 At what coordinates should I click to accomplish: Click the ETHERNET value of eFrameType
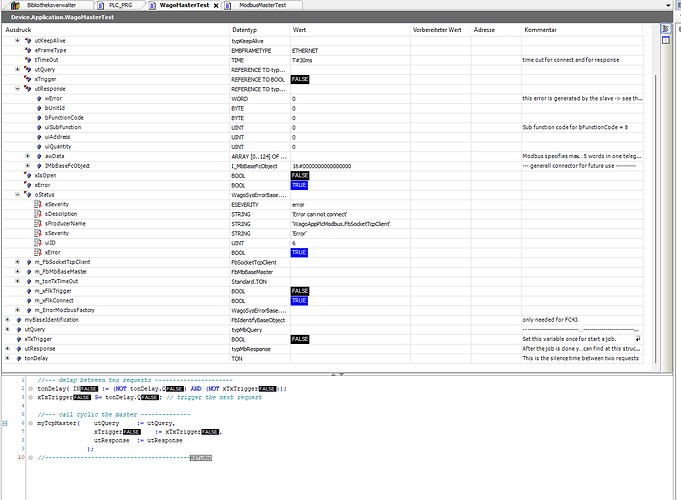click(x=305, y=51)
